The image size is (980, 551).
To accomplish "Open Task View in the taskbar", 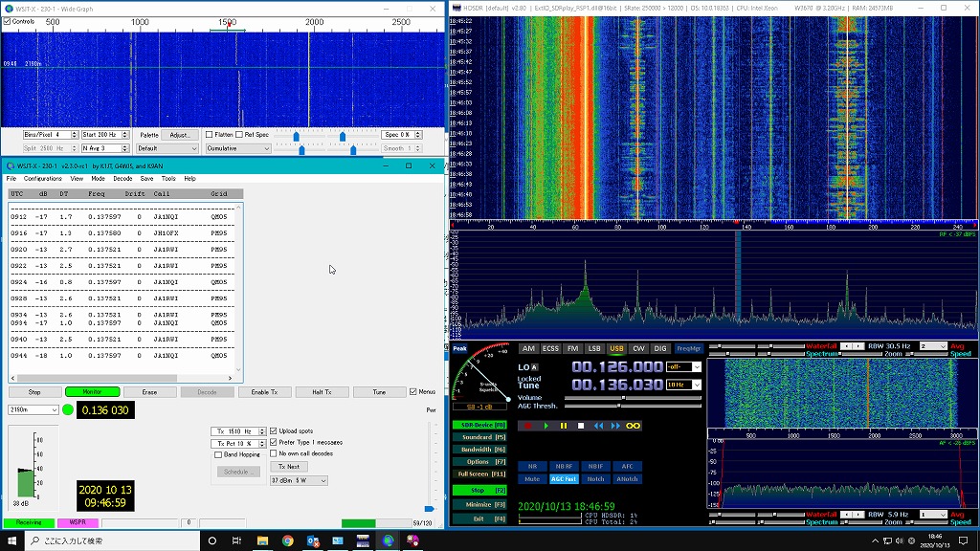I will pyautogui.click(x=237, y=540).
